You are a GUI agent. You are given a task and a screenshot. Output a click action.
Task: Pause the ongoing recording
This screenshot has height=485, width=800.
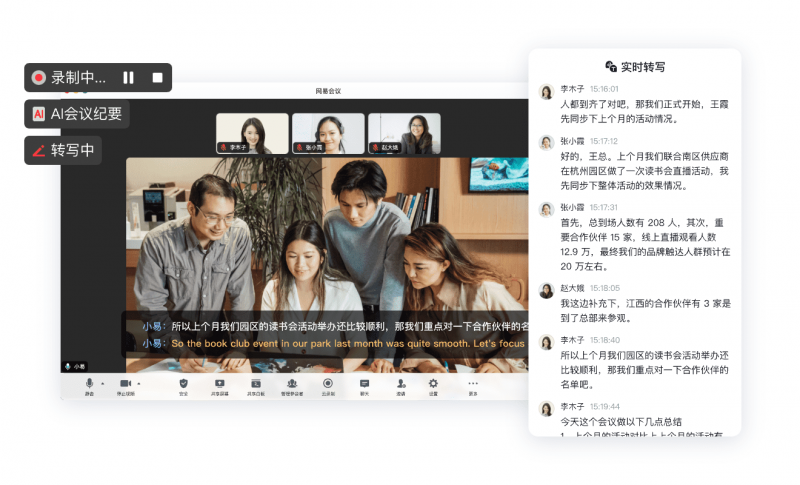pos(128,77)
